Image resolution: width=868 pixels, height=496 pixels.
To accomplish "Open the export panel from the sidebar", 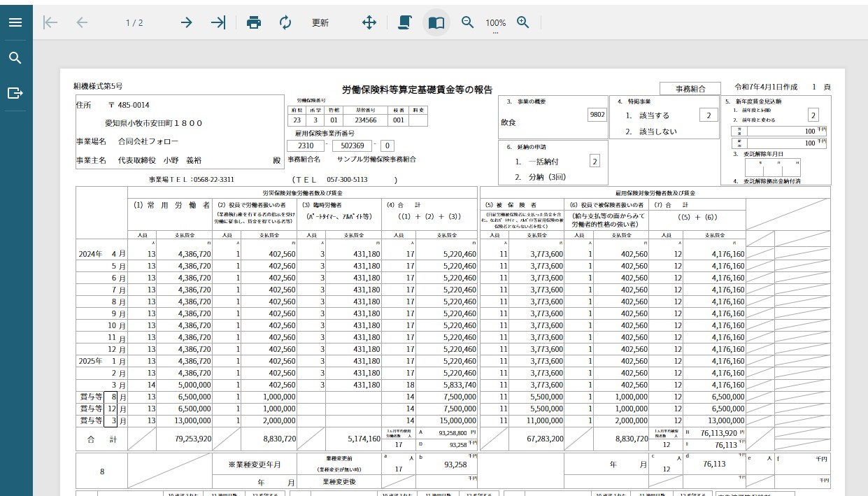I will pos(15,93).
